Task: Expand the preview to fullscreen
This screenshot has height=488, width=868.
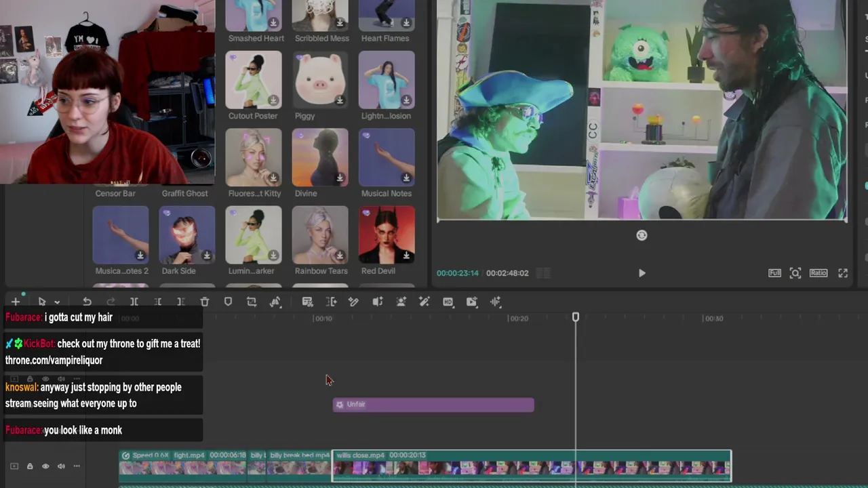Action: tap(843, 273)
